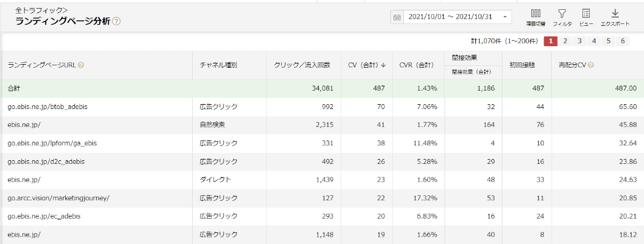Open the ビュー view icon

pyautogui.click(x=586, y=14)
